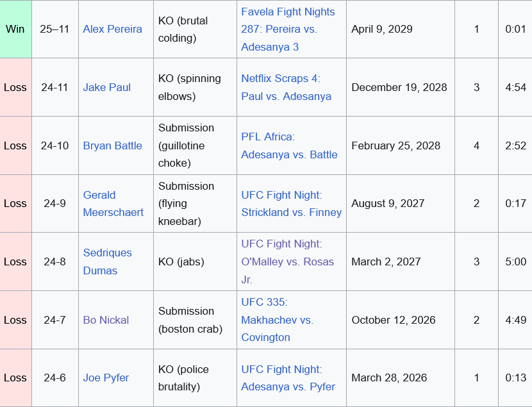Select KO (police brutality) method text
Screen dimensions: 532x407
coord(183,378)
